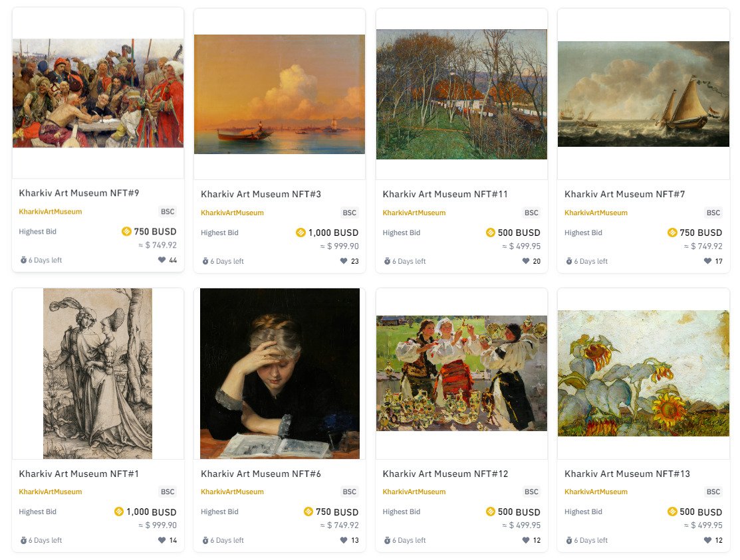
Task: Open KharkivArtMuseum creator link under NFT#11
Action: point(414,213)
